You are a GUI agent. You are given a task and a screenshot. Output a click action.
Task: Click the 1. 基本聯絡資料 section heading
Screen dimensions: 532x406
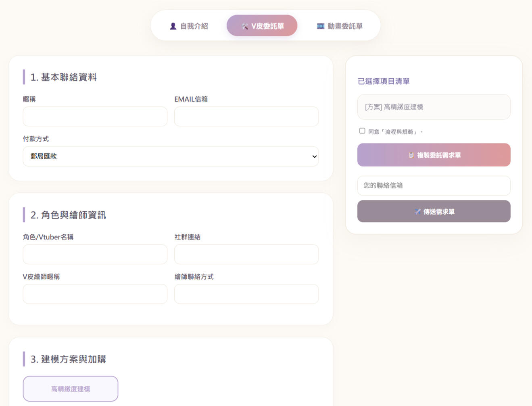tap(64, 77)
